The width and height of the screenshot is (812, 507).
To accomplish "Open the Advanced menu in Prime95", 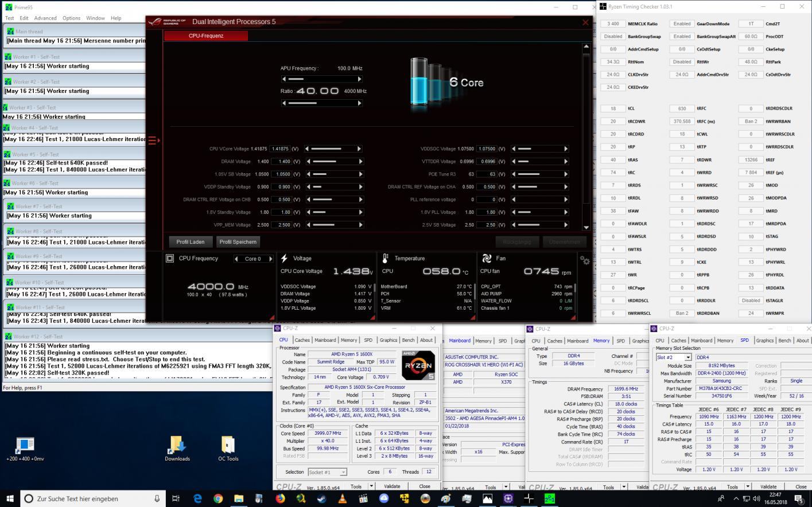I will pos(45,18).
